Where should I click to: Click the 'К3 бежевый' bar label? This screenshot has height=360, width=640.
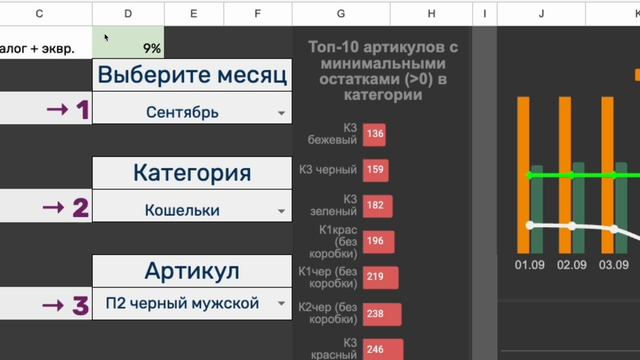click(x=332, y=134)
